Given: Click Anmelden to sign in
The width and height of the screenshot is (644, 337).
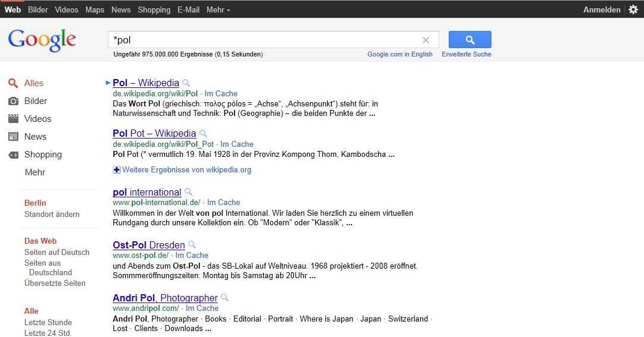Looking at the screenshot, I should tap(601, 10).
